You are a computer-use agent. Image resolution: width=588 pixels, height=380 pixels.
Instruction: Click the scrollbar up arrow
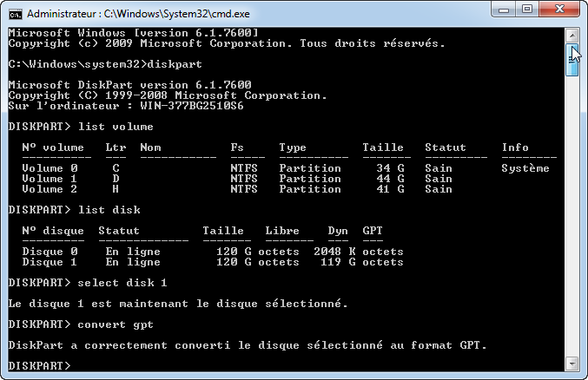pos(571,36)
